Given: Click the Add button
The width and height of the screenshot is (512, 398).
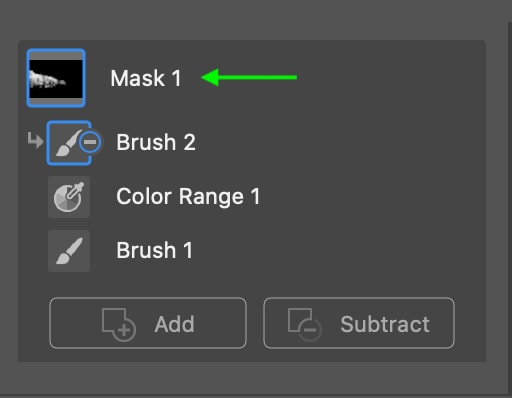Looking at the screenshot, I should click(x=148, y=323).
